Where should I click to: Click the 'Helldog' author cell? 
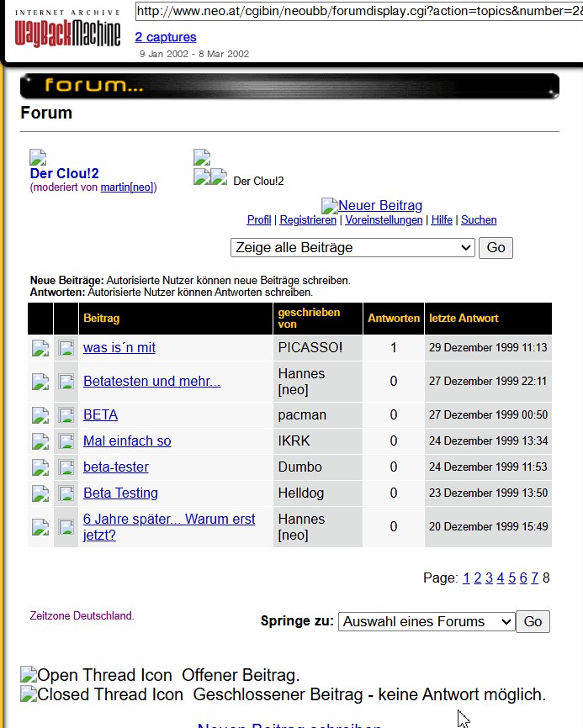coord(318,493)
